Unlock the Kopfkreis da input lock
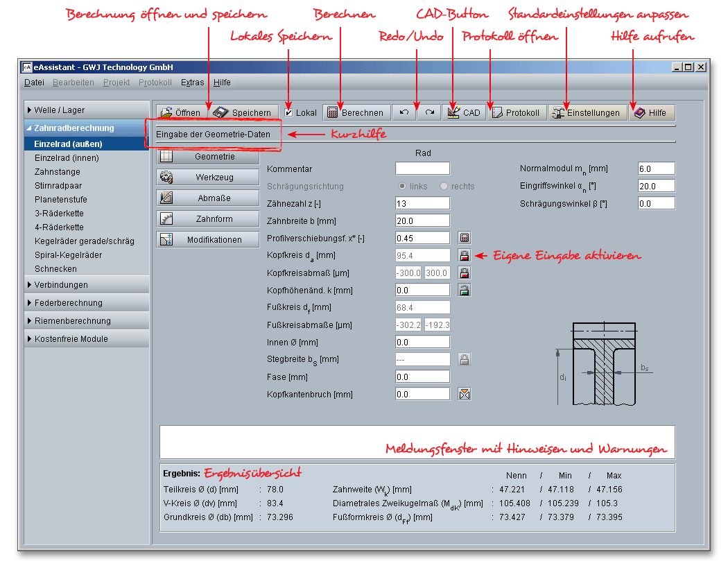Viewport: 728px width, 561px height. (x=465, y=255)
